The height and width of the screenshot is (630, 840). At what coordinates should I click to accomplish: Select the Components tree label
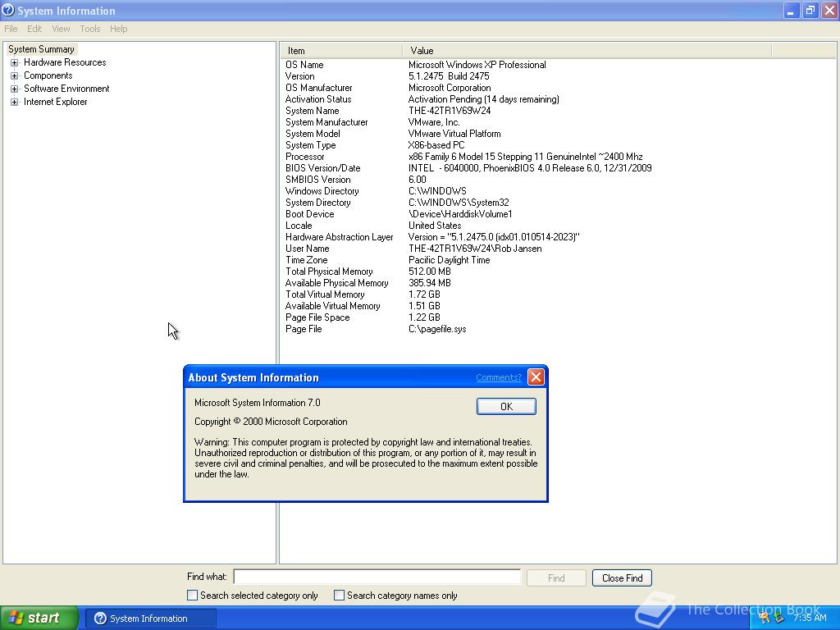(48, 75)
